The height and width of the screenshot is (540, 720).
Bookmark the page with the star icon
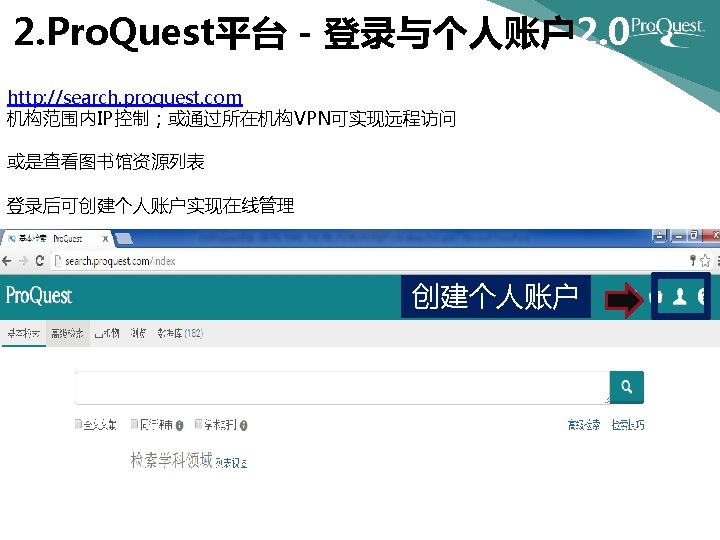(x=705, y=261)
